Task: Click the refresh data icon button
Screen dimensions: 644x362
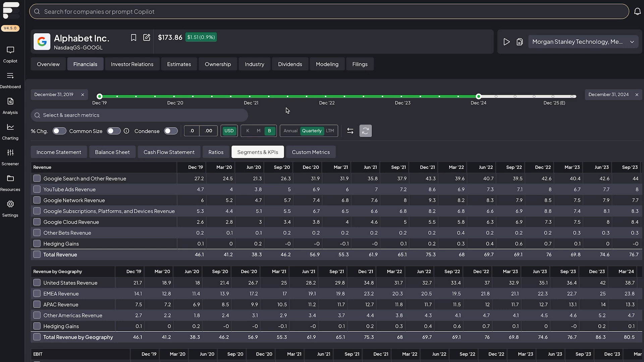Action: (366, 131)
